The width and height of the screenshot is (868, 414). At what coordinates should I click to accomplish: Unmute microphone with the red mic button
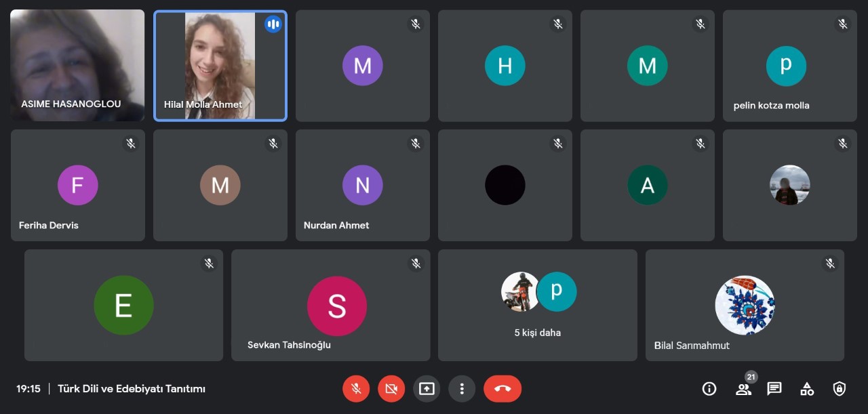point(356,389)
